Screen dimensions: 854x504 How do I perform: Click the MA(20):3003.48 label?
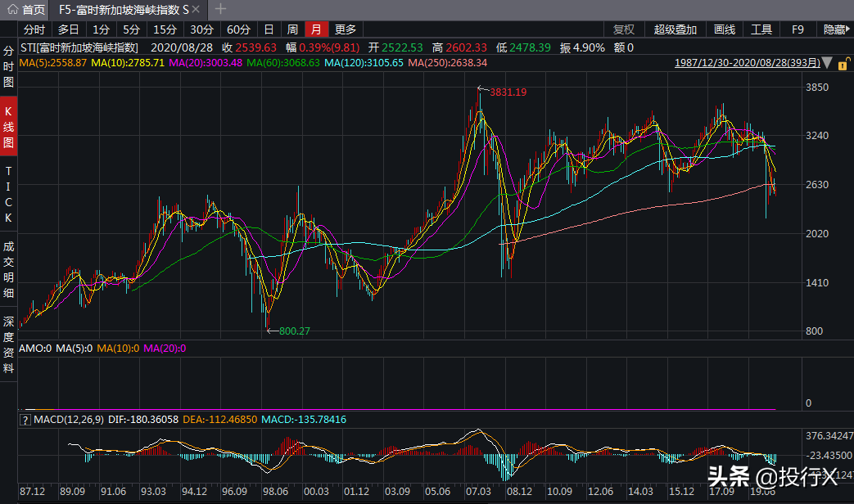(x=206, y=63)
